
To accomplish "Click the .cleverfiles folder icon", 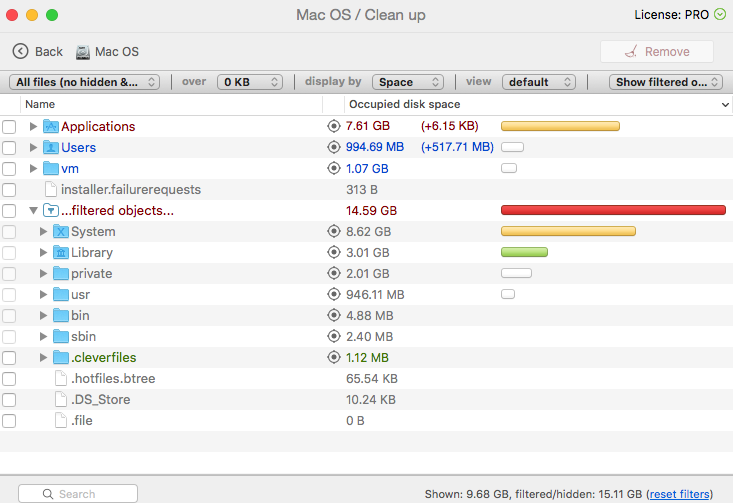I will [61, 358].
